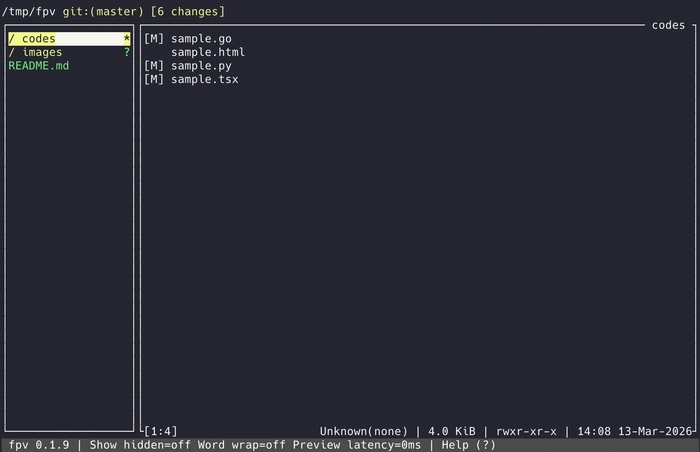The height and width of the screenshot is (452, 700).
Task: Open Help (?) in the bottom bar
Action: [470, 444]
